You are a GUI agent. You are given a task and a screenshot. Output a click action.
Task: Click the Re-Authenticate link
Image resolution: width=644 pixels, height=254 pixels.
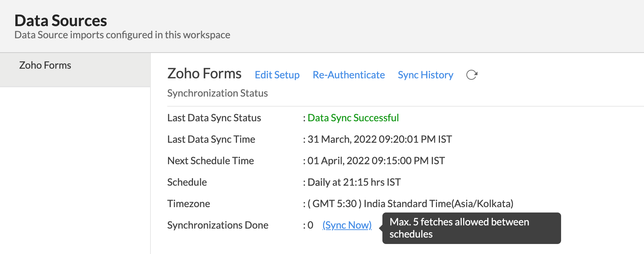pyautogui.click(x=348, y=75)
